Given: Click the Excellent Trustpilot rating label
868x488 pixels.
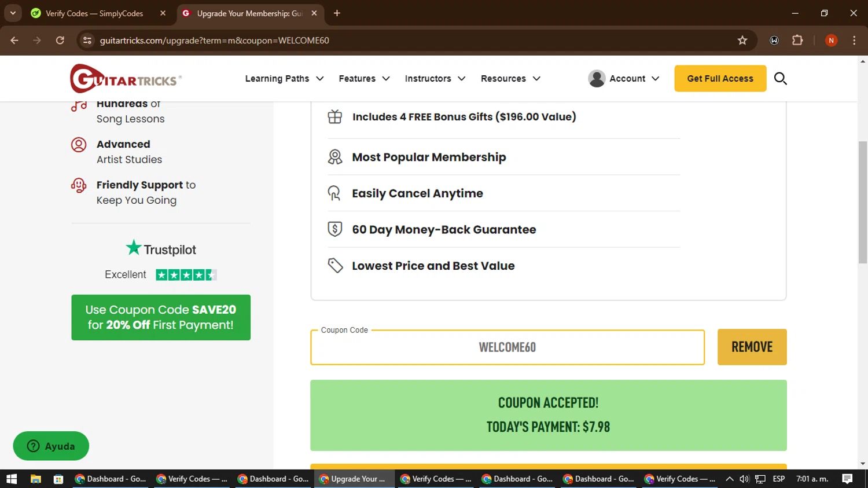Looking at the screenshot, I should pyautogui.click(x=125, y=274).
